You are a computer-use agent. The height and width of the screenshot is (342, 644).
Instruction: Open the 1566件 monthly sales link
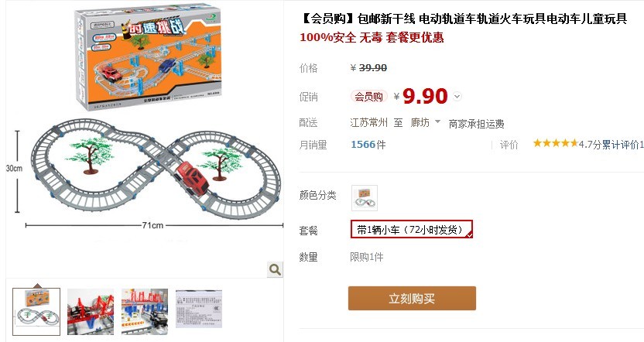tap(368, 145)
